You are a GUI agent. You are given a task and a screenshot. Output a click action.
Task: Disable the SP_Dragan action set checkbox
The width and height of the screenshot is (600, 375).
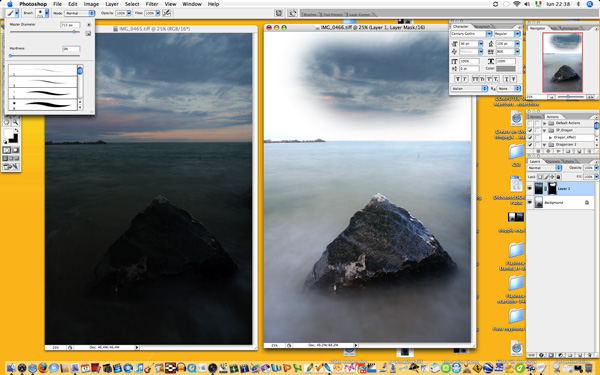(x=530, y=130)
